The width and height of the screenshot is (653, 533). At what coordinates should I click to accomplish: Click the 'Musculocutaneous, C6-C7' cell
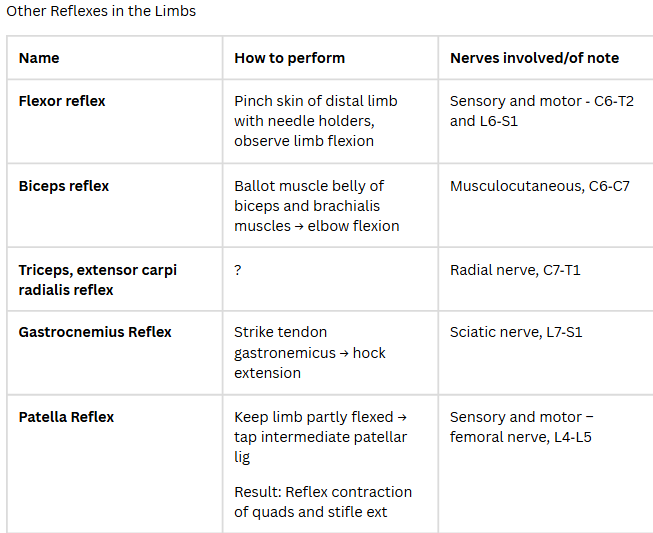tap(539, 186)
